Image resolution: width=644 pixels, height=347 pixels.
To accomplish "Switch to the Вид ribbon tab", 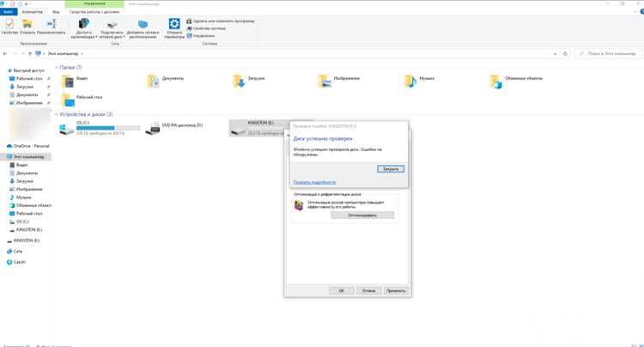I will pyautogui.click(x=56, y=12).
